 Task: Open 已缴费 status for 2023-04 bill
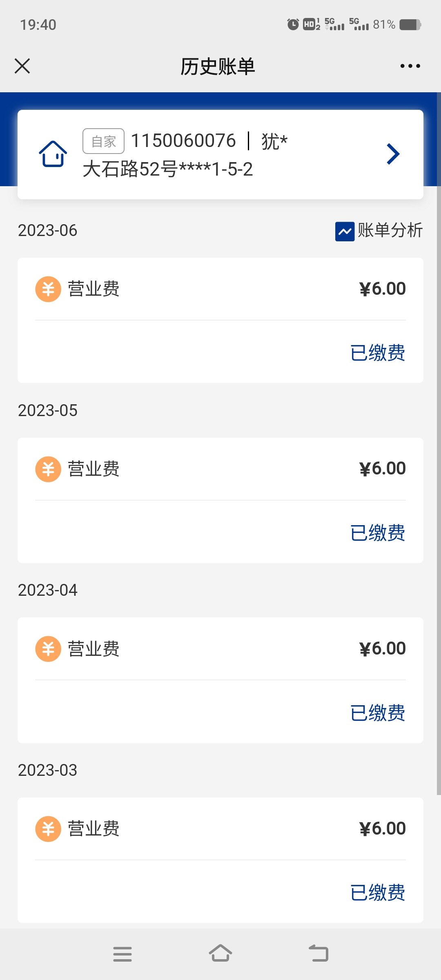[378, 713]
